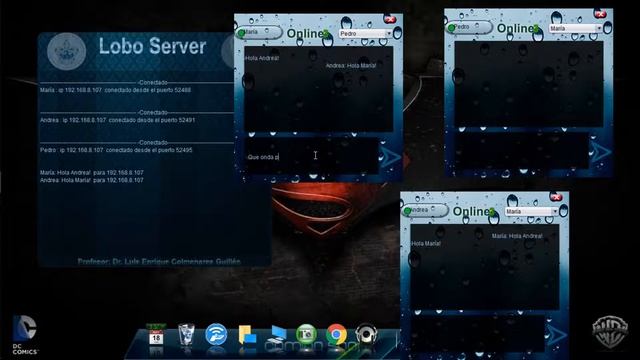The width and height of the screenshot is (640, 360).
Task: Close Andrea's chat window
Action: click(557, 197)
